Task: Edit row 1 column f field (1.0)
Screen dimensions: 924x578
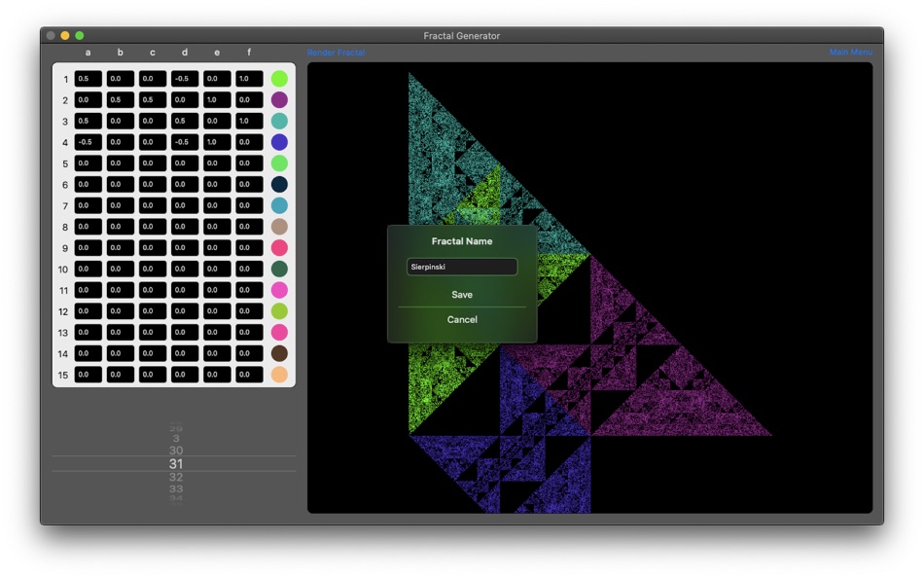Action: pos(249,79)
